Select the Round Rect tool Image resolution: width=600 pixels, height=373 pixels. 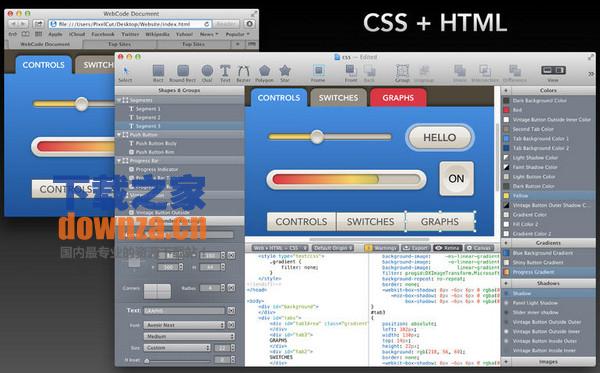pyautogui.click(x=183, y=74)
